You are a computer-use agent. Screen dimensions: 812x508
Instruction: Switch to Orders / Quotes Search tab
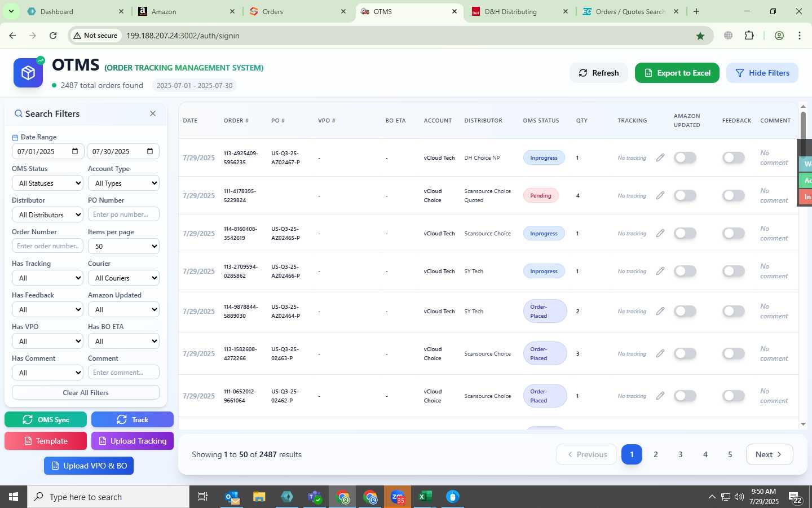pyautogui.click(x=630, y=11)
